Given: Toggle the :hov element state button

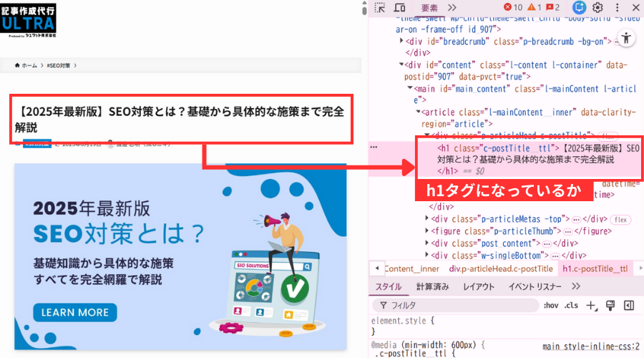Looking at the screenshot, I should pyautogui.click(x=551, y=306).
